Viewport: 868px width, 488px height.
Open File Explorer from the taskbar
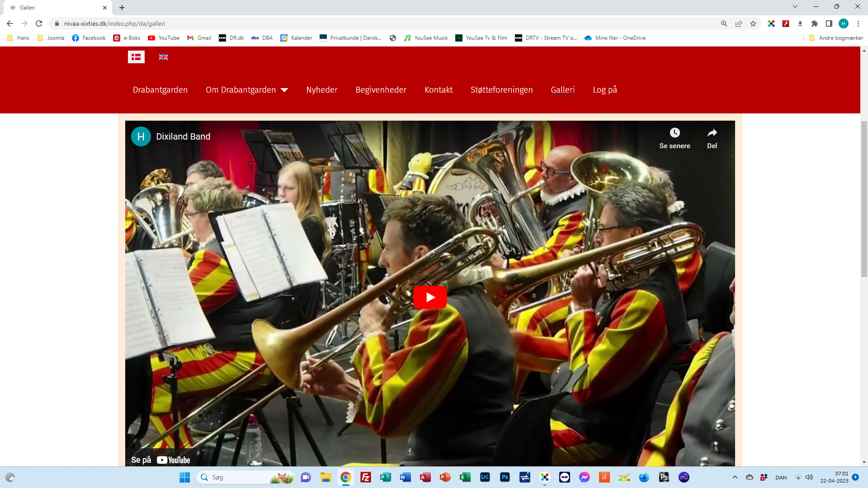tap(325, 477)
